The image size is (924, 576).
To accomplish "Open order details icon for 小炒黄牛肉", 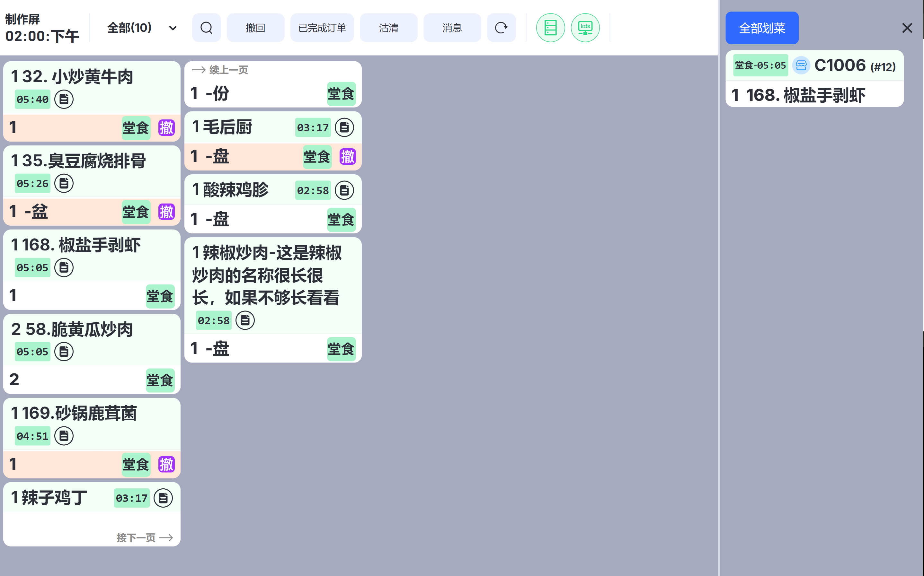I will pyautogui.click(x=64, y=100).
